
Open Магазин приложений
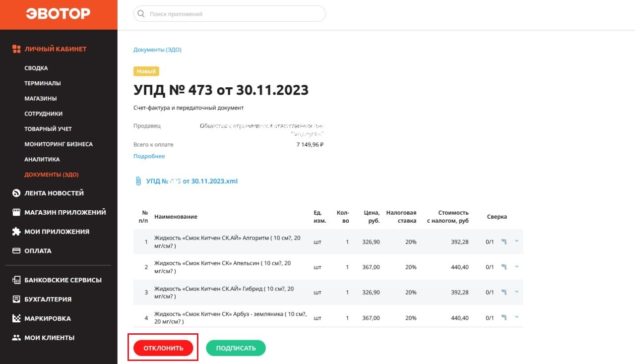point(65,212)
